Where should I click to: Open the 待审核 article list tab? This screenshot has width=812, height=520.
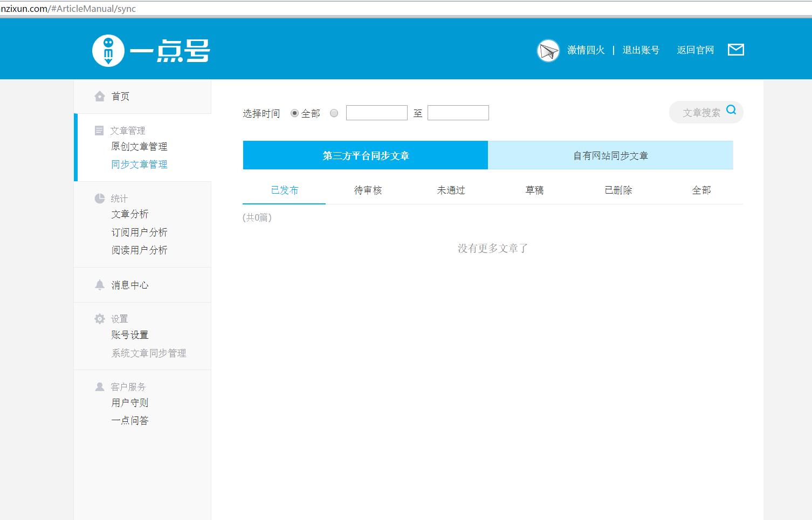pyautogui.click(x=367, y=190)
